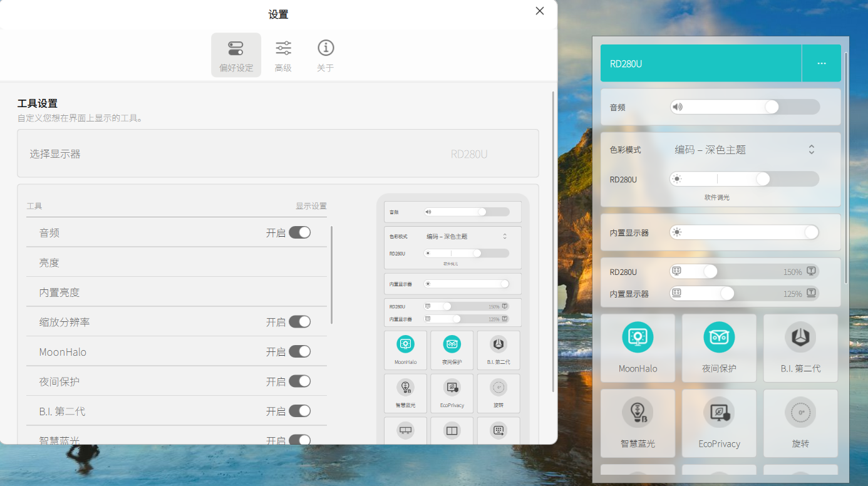Click the 内置显示器 brightness slider track
Image resolution: width=868 pixels, height=486 pixels.
[x=745, y=232]
